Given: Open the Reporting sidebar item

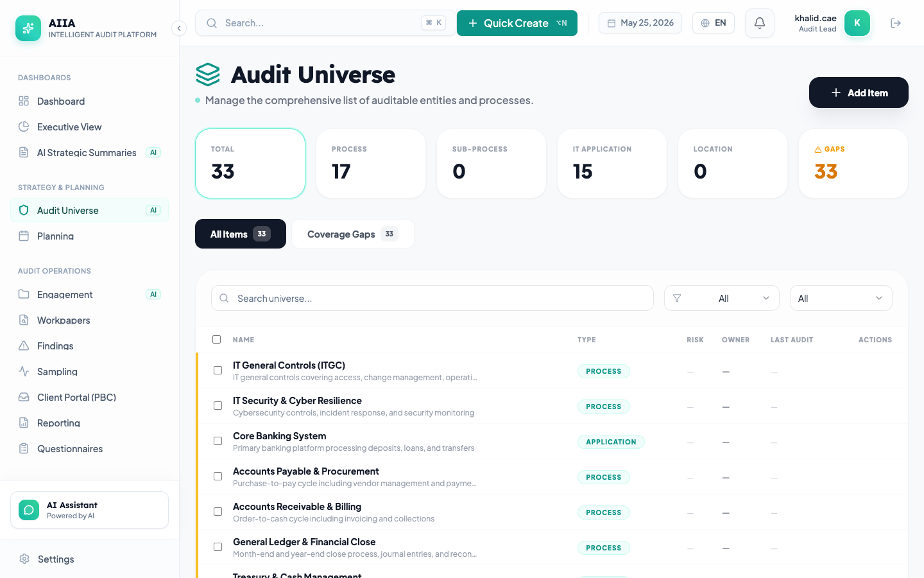Looking at the screenshot, I should coord(89,423).
